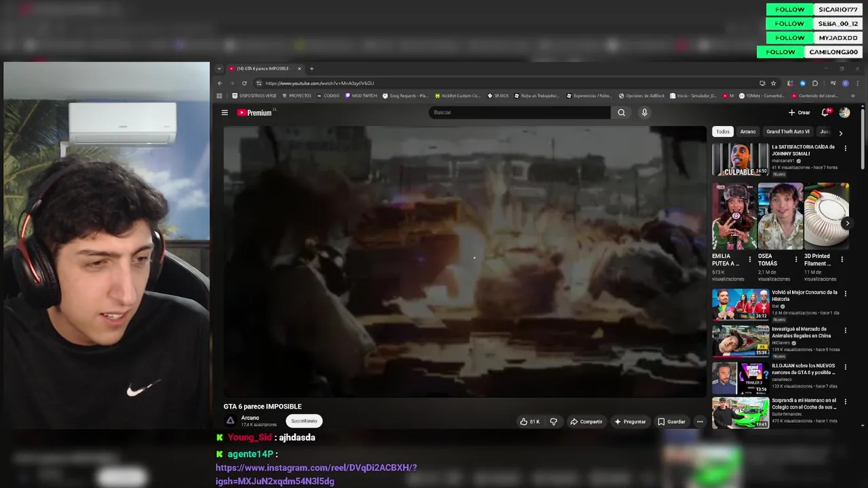The height and width of the screenshot is (488, 868).
Task: Click the main video player
Action: coord(465,261)
